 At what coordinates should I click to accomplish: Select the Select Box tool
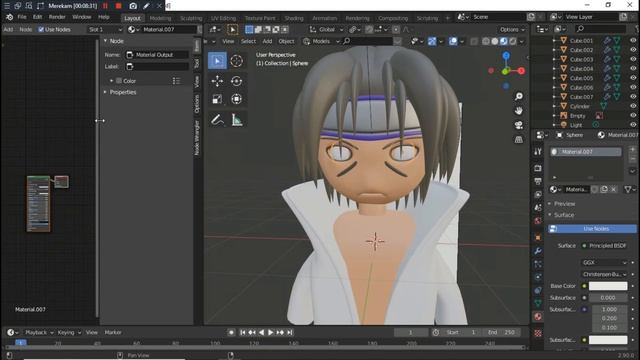click(x=217, y=61)
